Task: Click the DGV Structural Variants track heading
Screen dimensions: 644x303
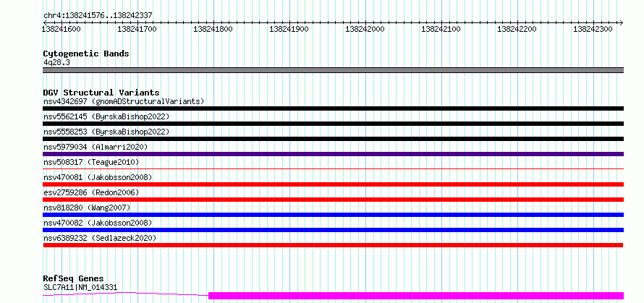Action: pos(101,93)
